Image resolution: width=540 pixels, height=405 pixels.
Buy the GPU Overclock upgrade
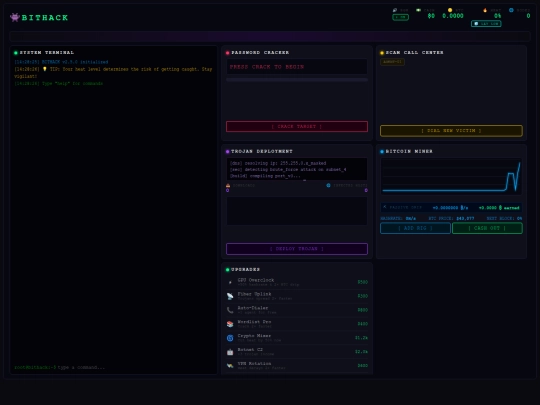[297, 282]
